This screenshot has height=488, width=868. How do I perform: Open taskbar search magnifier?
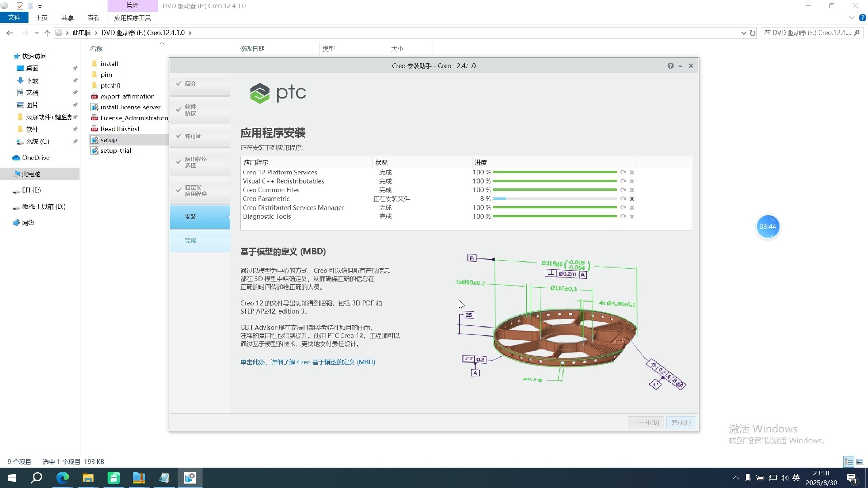tap(37, 478)
